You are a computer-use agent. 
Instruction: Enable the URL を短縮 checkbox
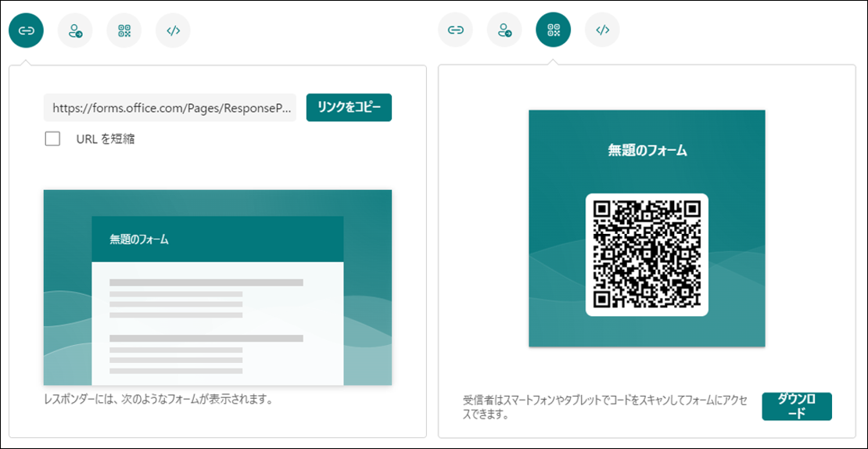click(x=52, y=139)
